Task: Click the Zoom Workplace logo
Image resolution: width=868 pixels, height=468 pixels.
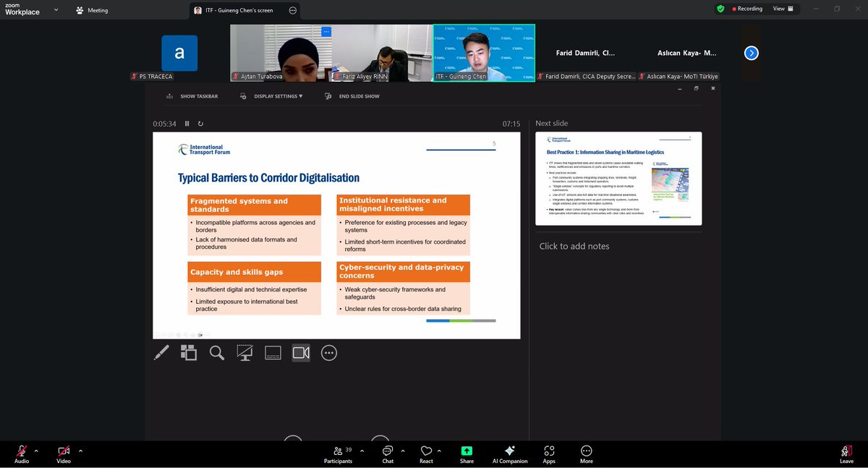Action: pyautogui.click(x=22, y=9)
